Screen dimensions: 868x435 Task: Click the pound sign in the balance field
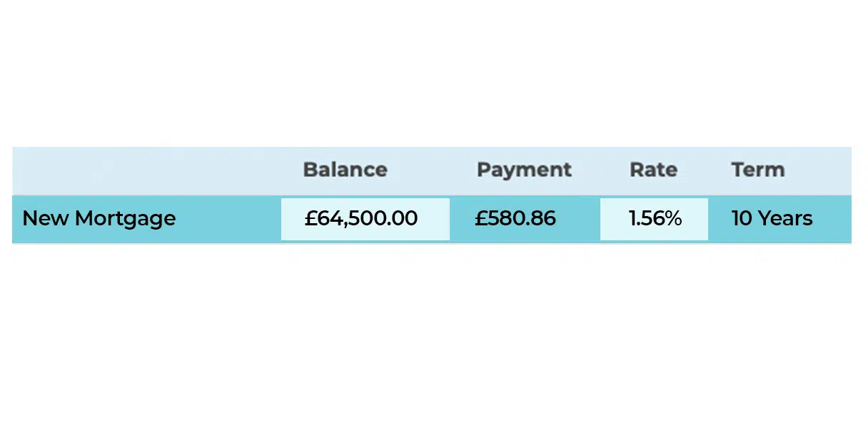[x=311, y=218]
